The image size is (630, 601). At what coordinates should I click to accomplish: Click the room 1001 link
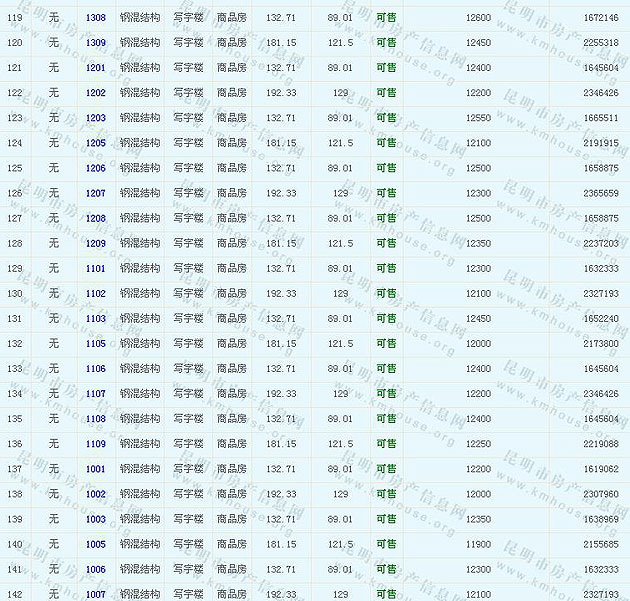pos(96,468)
